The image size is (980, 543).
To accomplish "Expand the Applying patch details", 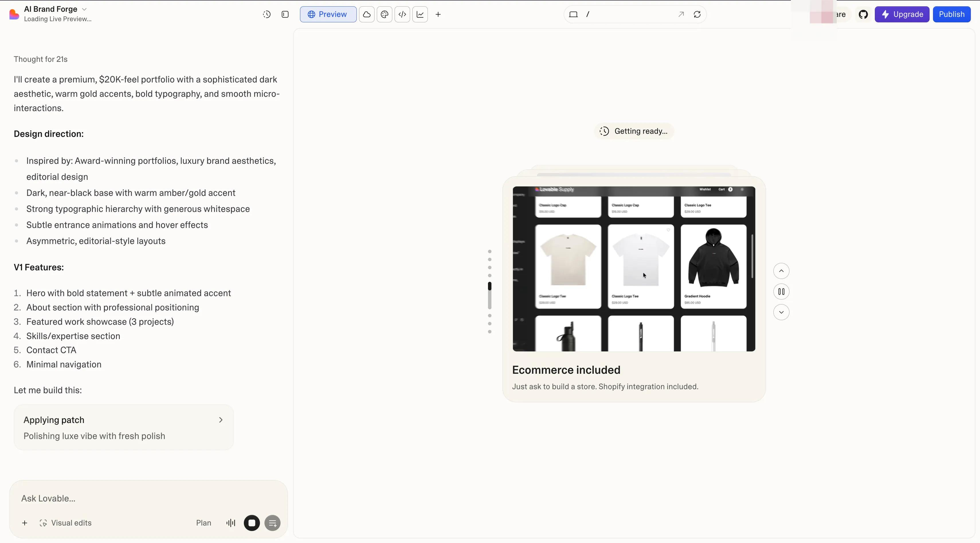I will [x=221, y=420].
